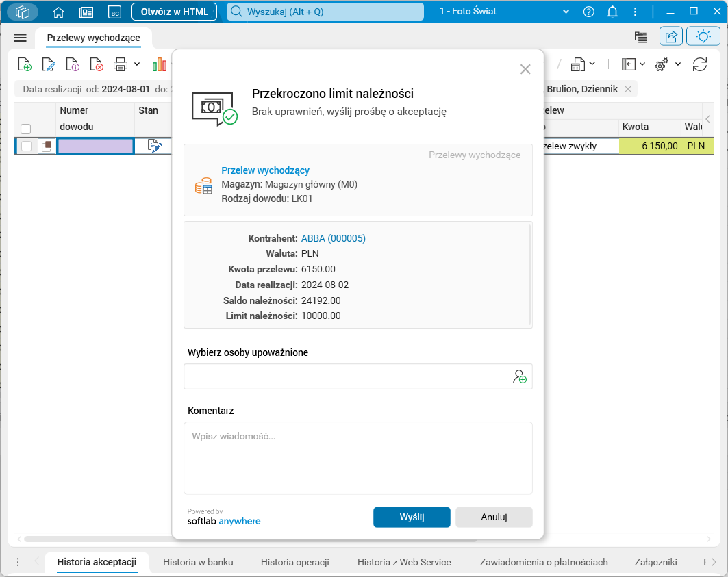This screenshot has height=577, width=728.
Task: Expand the panel layout dropdown arrow
Action: click(x=642, y=64)
